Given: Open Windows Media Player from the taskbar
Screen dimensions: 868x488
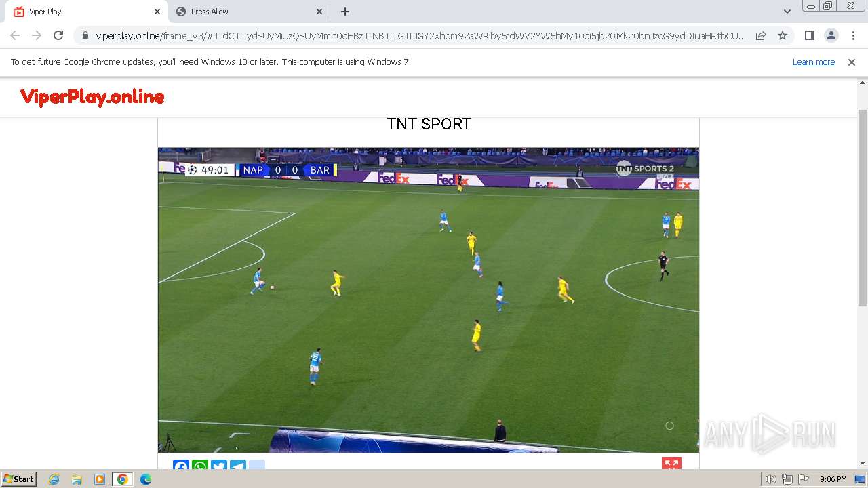Looking at the screenshot, I should pos(100,479).
